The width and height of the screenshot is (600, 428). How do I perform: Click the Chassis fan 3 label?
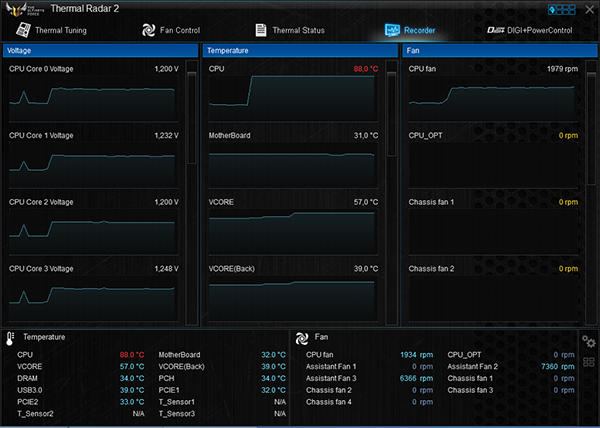pyautogui.click(x=470, y=390)
